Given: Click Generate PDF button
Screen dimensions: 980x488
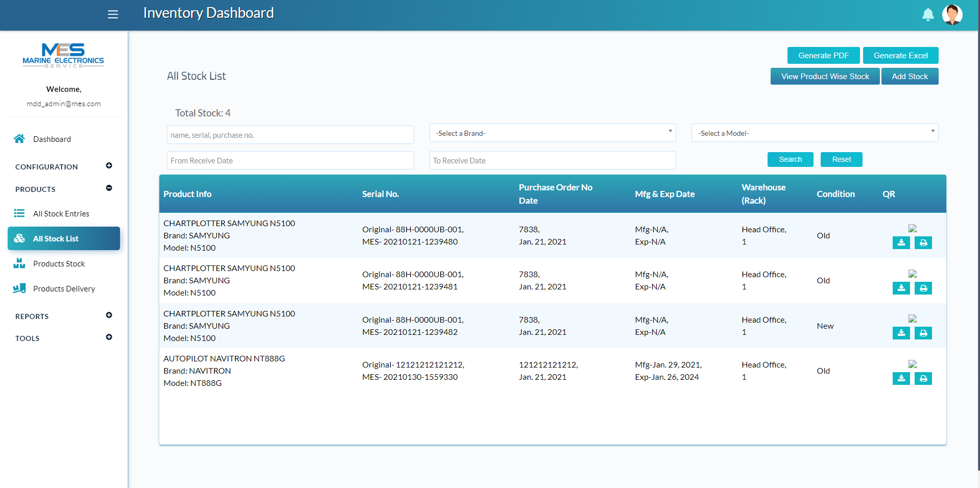Looking at the screenshot, I should pos(823,55).
